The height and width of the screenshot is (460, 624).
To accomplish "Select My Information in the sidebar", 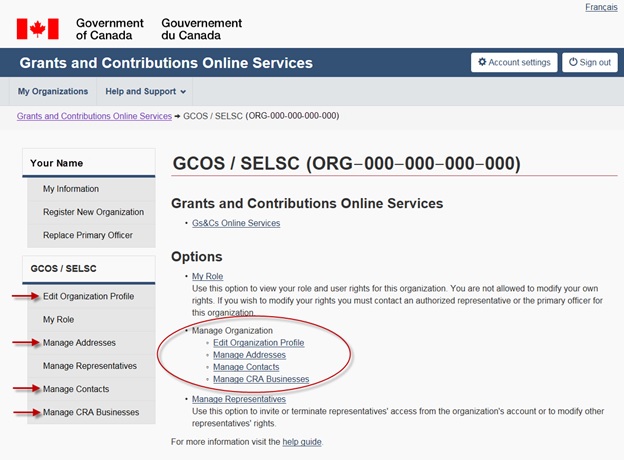I will point(70,189).
